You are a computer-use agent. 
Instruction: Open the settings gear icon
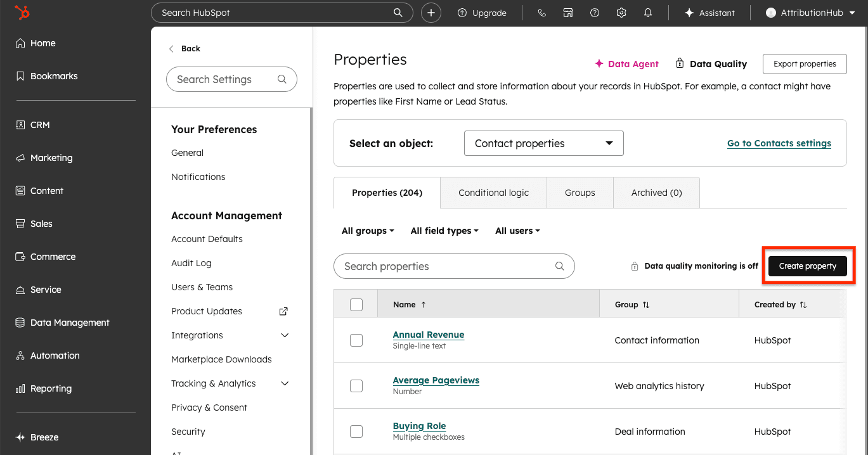[x=621, y=12]
